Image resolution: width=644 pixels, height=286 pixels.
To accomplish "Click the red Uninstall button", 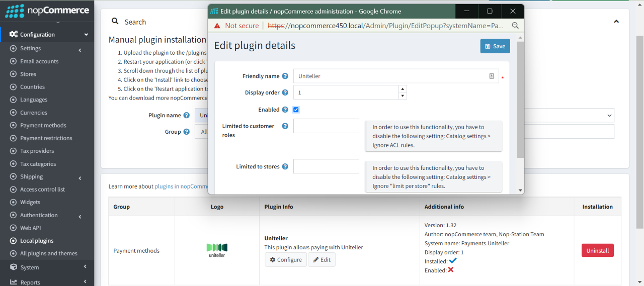I will 598,250.
